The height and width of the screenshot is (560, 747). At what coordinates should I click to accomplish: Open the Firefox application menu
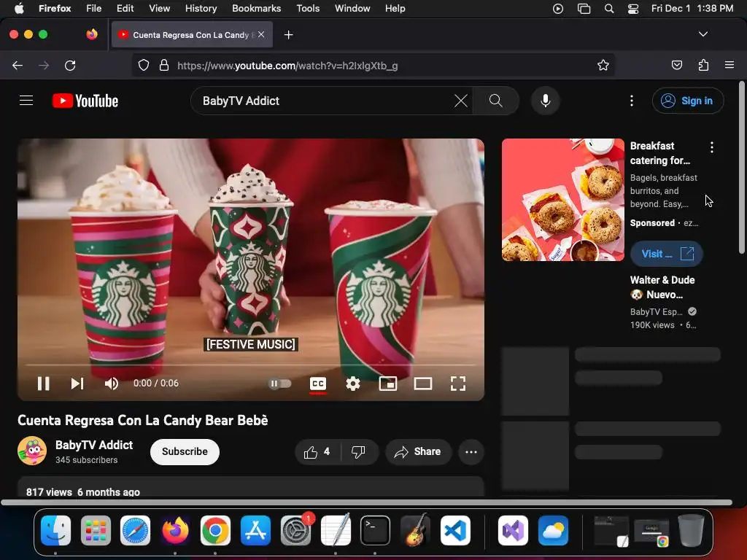coord(729,65)
